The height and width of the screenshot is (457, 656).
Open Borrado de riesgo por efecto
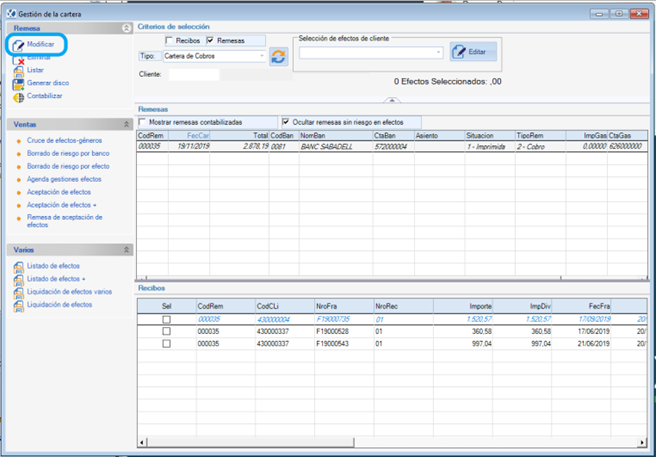pos(68,167)
